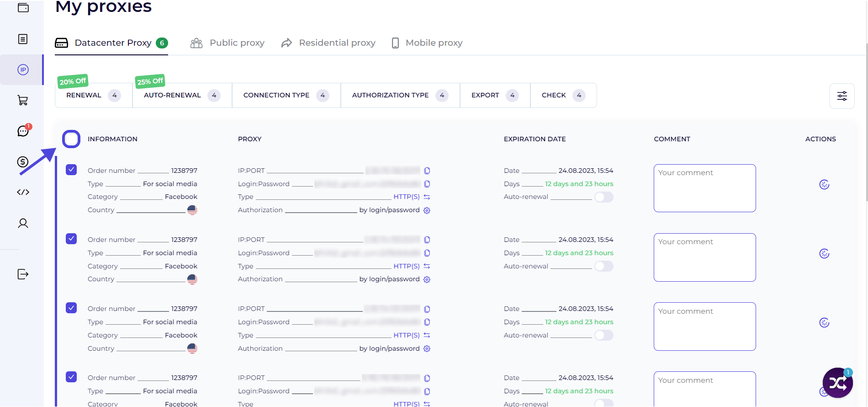Open chat messages icon with notification badge
Image resolution: width=868 pixels, height=407 pixels.
(23, 131)
